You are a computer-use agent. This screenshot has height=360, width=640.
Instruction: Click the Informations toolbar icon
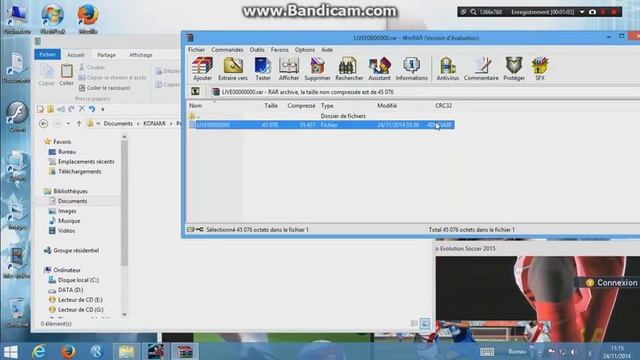point(411,69)
